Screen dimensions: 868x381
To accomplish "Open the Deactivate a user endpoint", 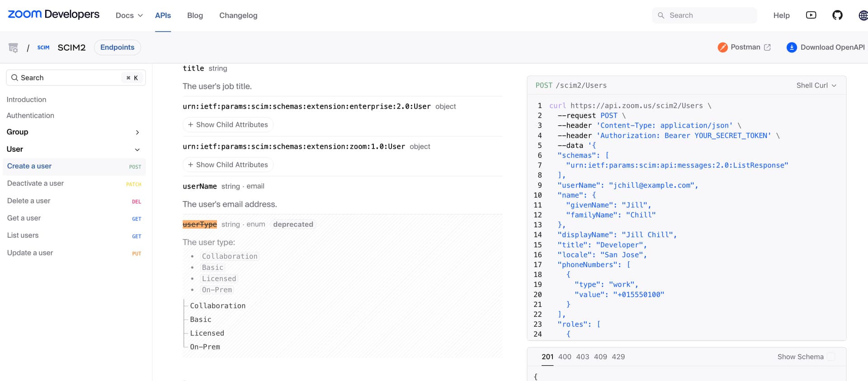I will pos(35,183).
